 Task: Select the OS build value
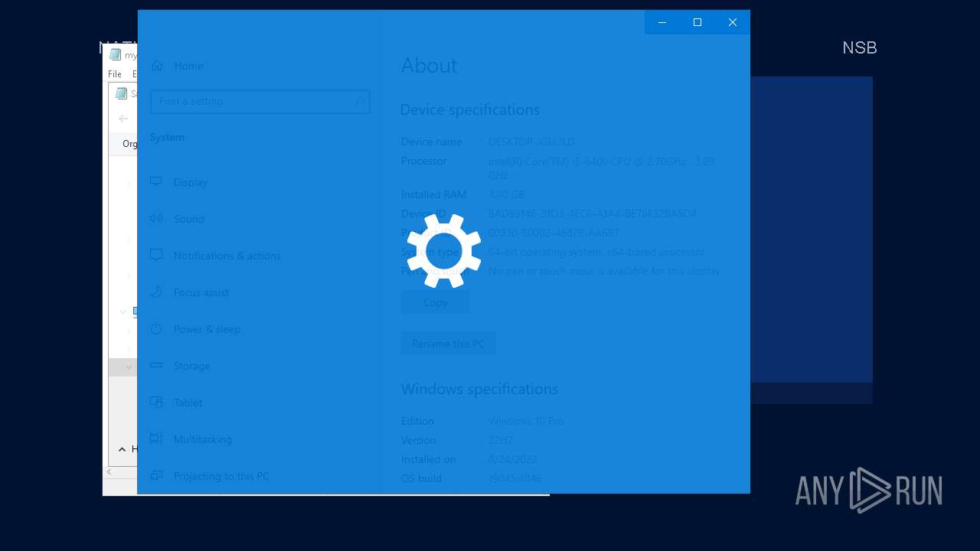coord(515,478)
